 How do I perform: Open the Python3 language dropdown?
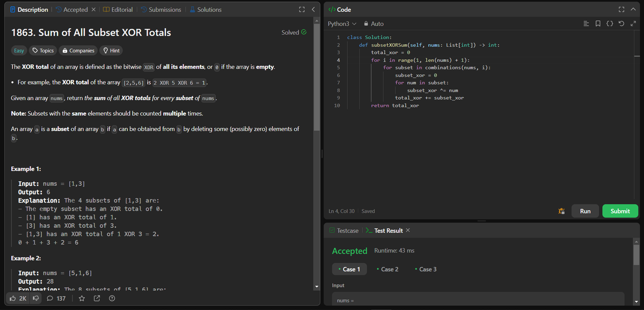pos(342,24)
